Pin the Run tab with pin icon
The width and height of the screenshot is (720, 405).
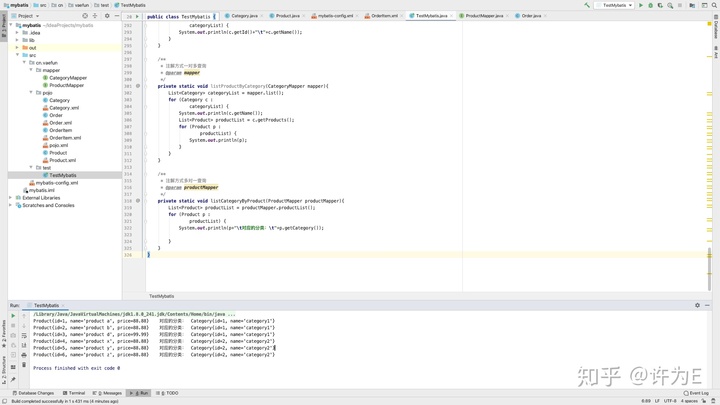13,379
